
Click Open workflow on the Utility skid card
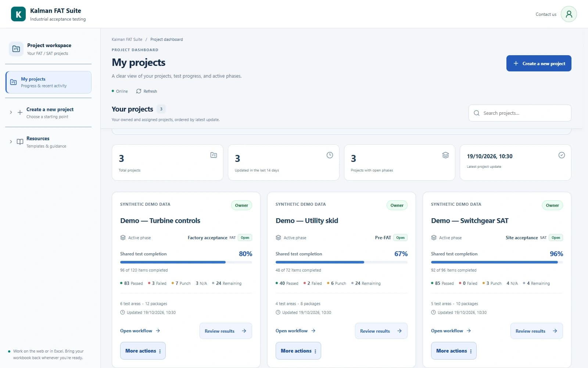(x=295, y=330)
